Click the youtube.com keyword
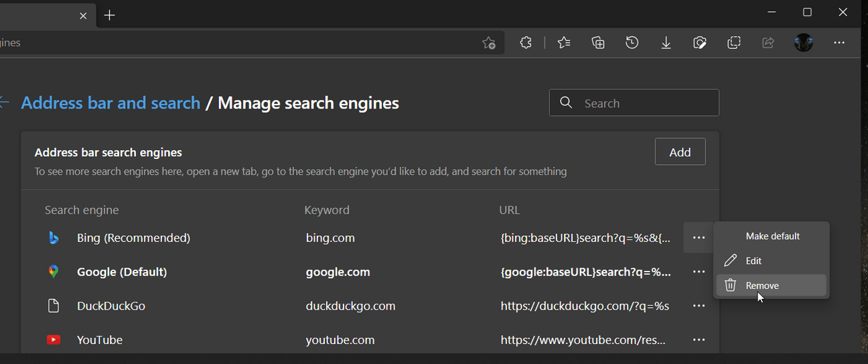Viewport: 868px width, 364px height. click(x=340, y=340)
